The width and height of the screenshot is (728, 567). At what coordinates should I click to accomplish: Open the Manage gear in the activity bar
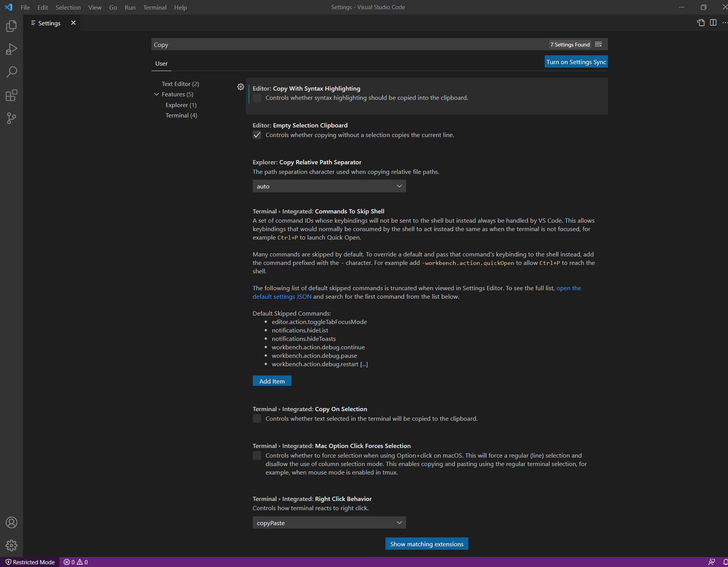click(12, 546)
